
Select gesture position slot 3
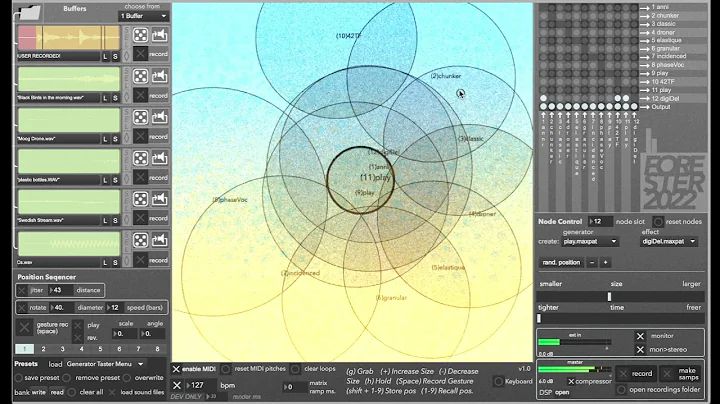[x=62, y=349]
